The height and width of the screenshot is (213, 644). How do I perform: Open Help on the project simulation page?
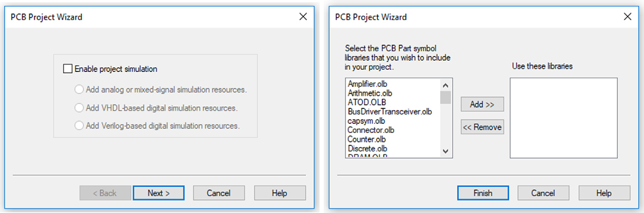[x=280, y=193]
